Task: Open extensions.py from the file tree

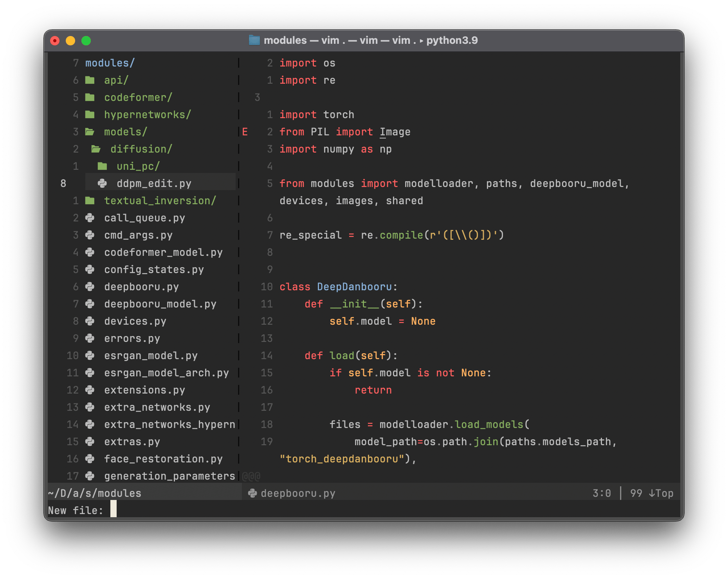Action: click(x=144, y=390)
